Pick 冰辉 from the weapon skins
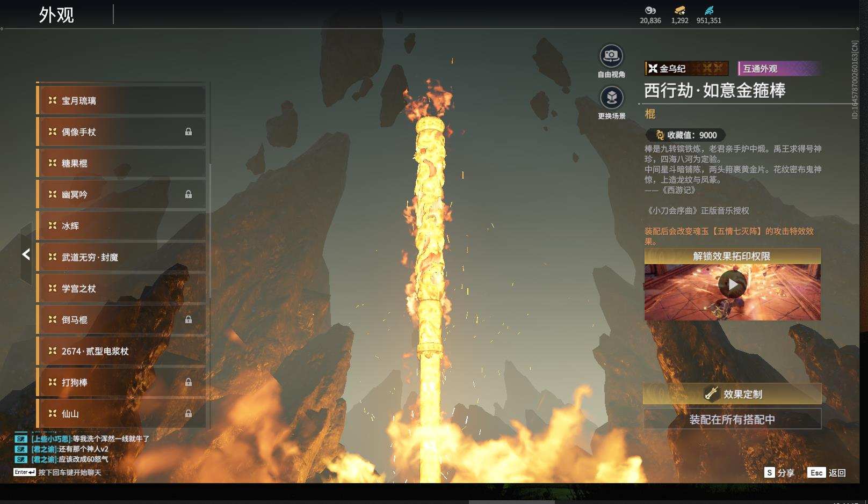This screenshot has height=504, width=868. click(121, 225)
